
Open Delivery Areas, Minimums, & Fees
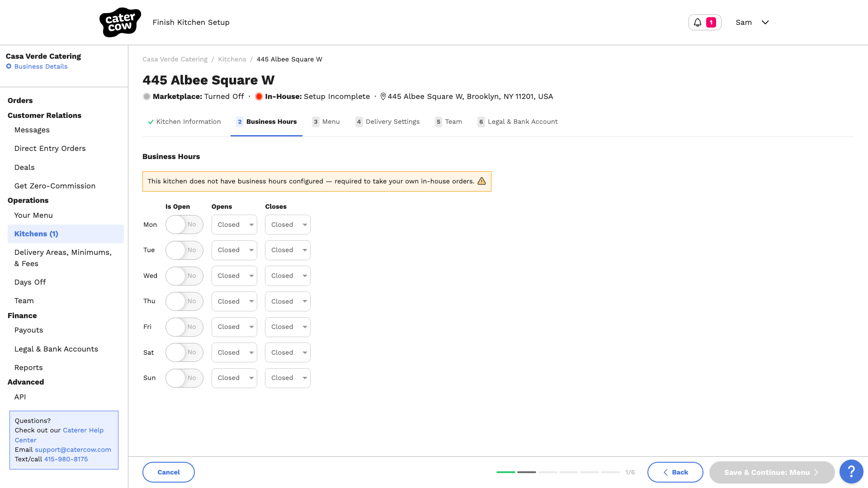click(x=63, y=258)
